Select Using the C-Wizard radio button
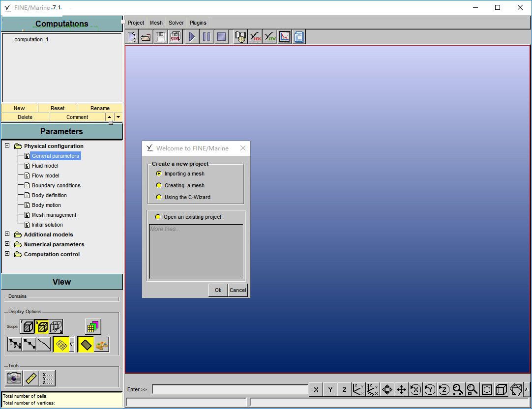 [159, 197]
